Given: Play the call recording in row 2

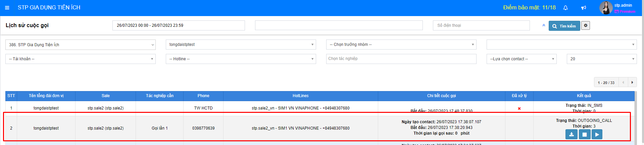Looking at the screenshot, I should 597,134.
